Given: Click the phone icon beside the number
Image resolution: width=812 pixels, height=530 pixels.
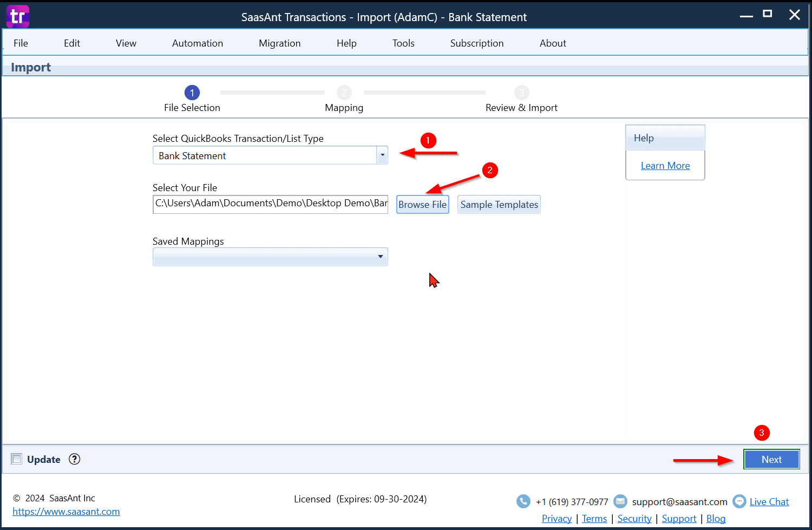Looking at the screenshot, I should (x=523, y=501).
